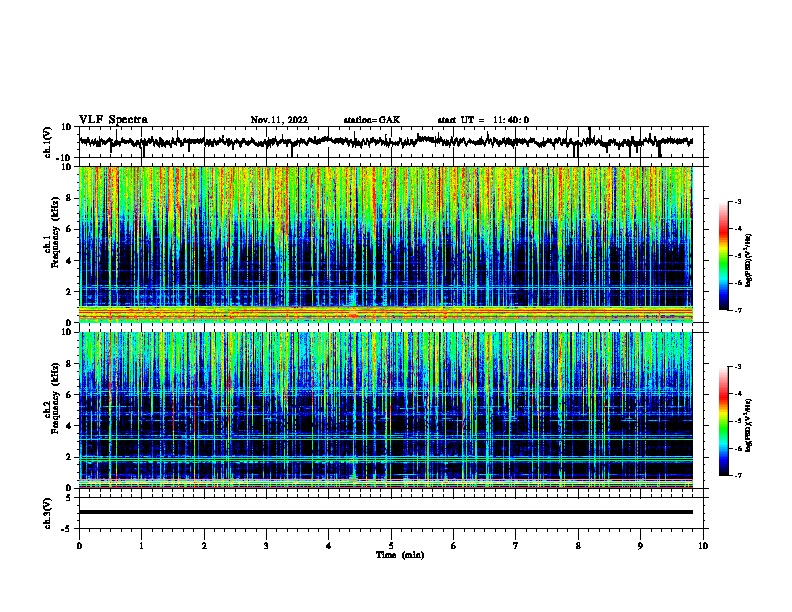The width and height of the screenshot is (792, 612).
Task: Click the time axis tick label "3"
Action: (266, 546)
